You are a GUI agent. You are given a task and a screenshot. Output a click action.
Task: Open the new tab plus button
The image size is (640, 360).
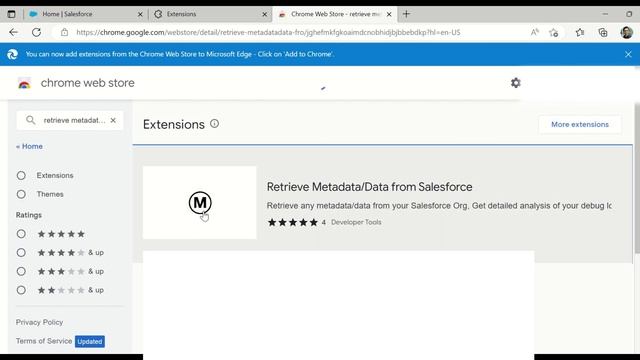(406, 14)
